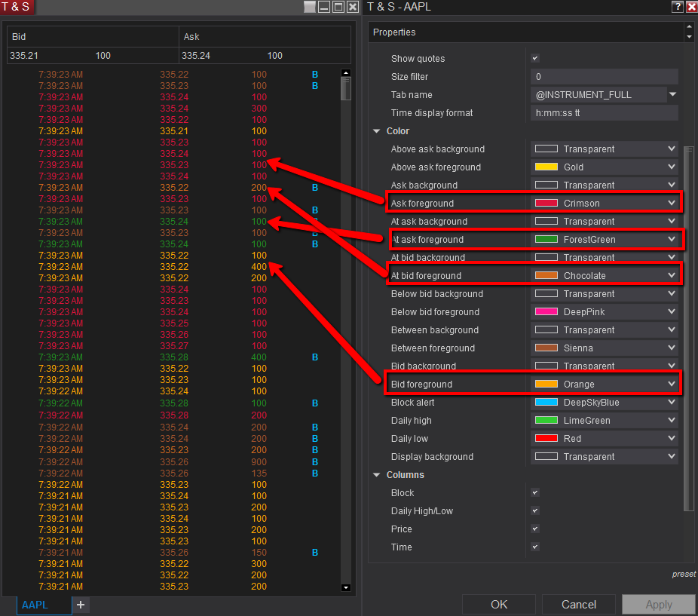This screenshot has width=698, height=616.
Task: Click the DeepSkyBlue color swatch
Action: (x=546, y=402)
